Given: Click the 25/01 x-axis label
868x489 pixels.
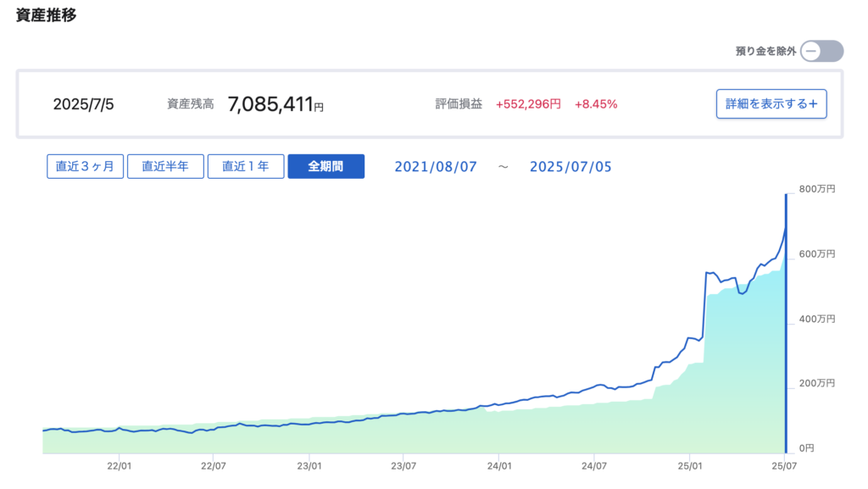Looking at the screenshot, I should click(x=690, y=465).
